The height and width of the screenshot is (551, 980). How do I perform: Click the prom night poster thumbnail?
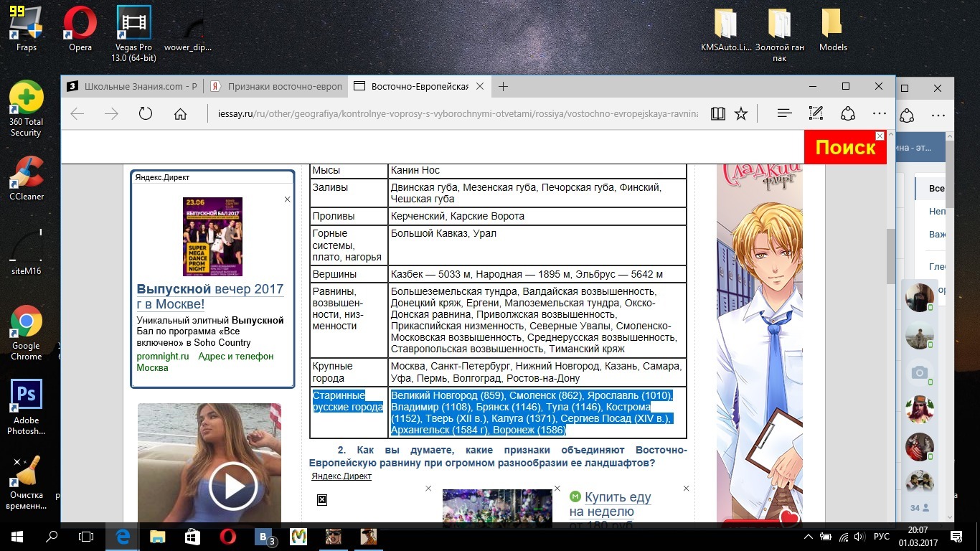(x=212, y=237)
